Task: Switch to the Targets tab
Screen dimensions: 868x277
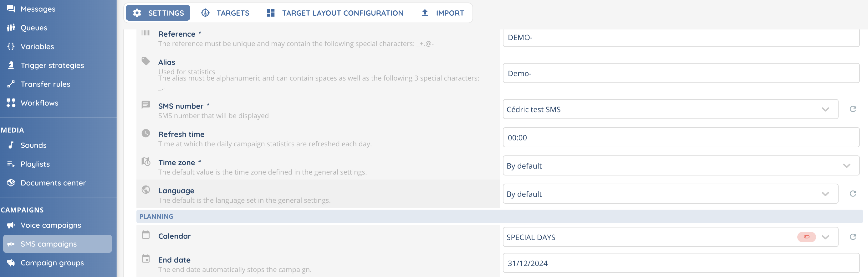Action: point(225,13)
